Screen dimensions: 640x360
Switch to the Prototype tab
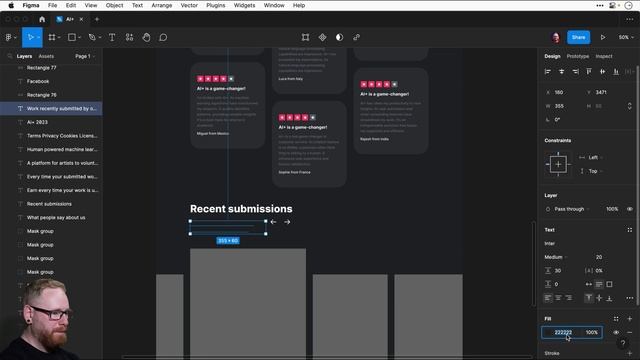pyautogui.click(x=578, y=56)
